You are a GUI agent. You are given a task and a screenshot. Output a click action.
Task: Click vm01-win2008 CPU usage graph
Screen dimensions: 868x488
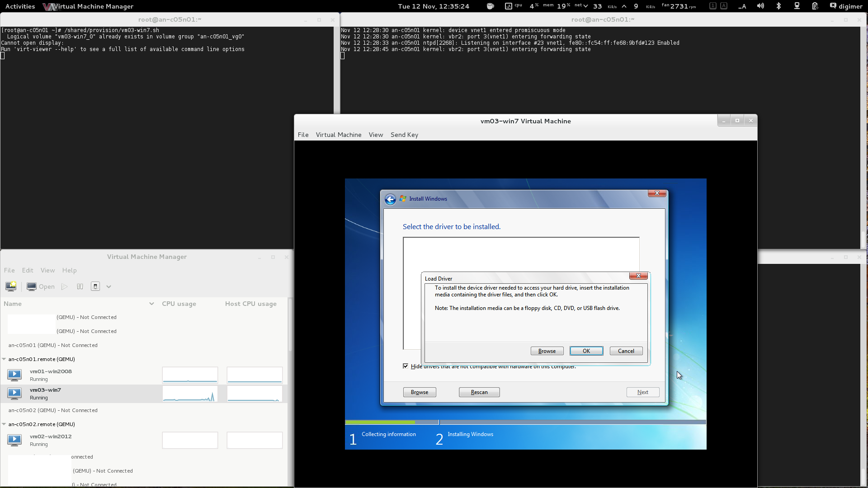click(x=190, y=375)
